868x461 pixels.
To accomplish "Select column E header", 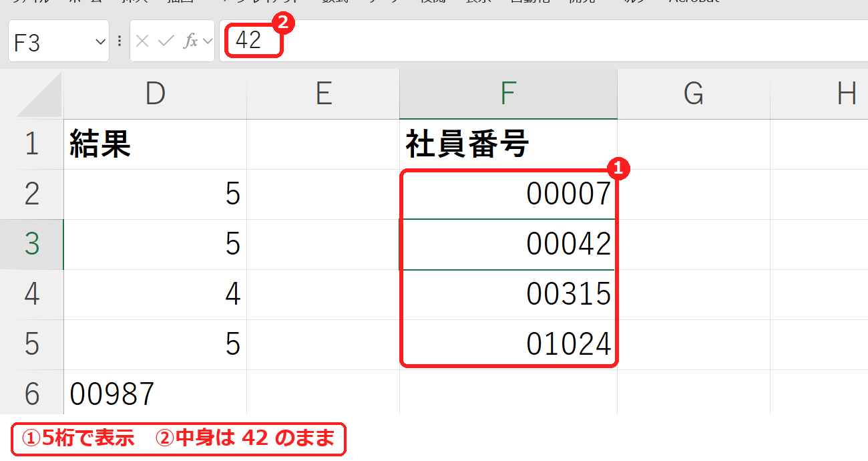I will pyautogui.click(x=323, y=94).
